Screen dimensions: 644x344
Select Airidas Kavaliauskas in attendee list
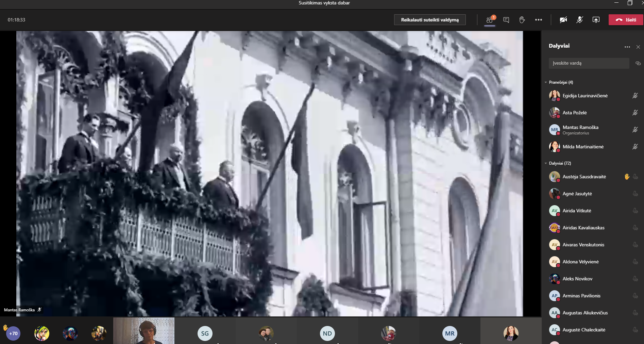593,228
